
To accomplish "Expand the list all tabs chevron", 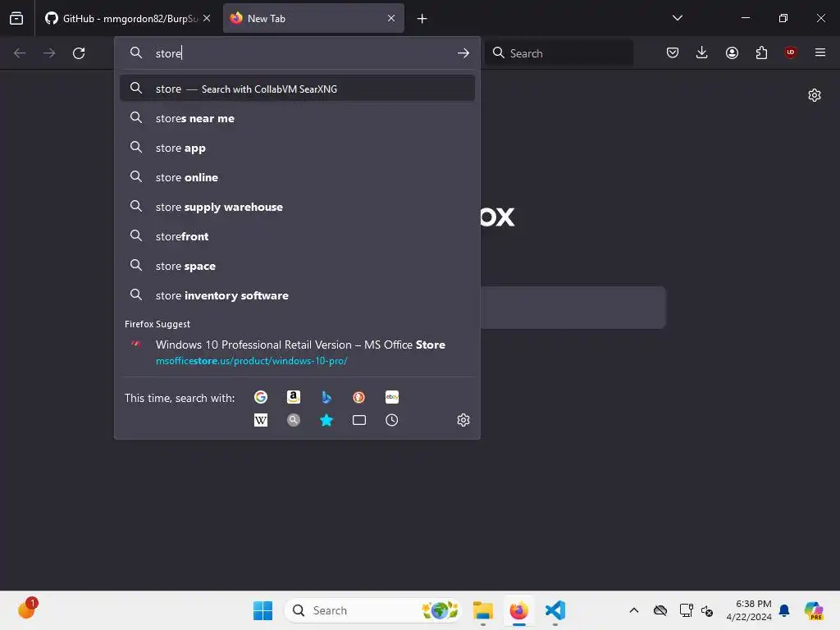I will pyautogui.click(x=677, y=18).
